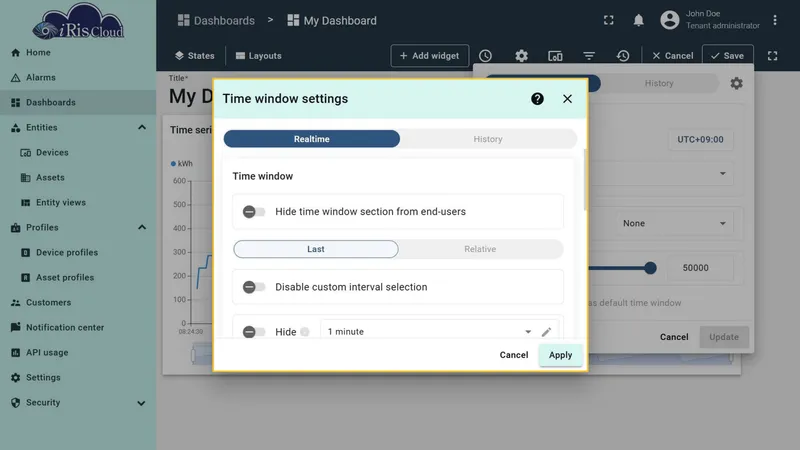The image size is (800, 450).
Task: Expand dashboard to fullscreen icon in toolbar
Action: pyautogui.click(x=772, y=56)
